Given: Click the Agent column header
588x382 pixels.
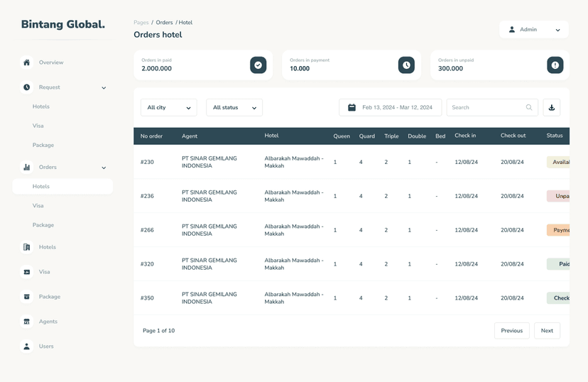Looking at the screenshot, I should click(190, 136).
